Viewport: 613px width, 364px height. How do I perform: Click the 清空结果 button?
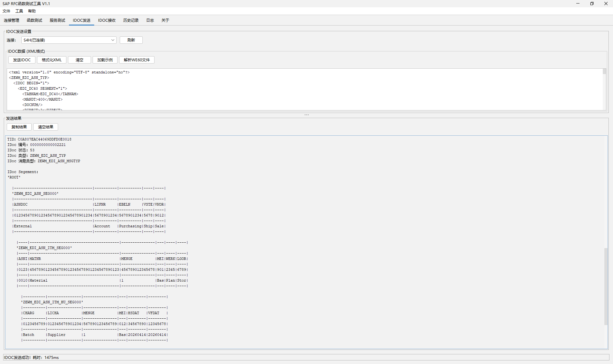point(46,127)
